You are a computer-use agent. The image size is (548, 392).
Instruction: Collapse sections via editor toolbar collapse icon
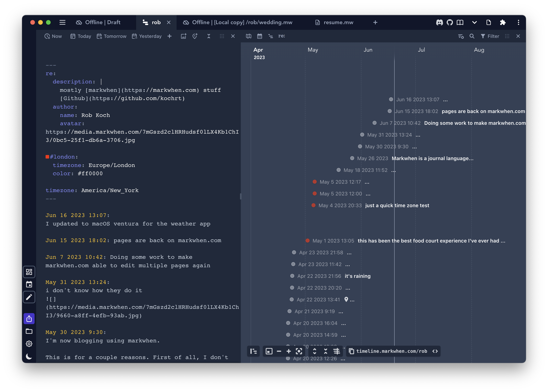(209, 36)
